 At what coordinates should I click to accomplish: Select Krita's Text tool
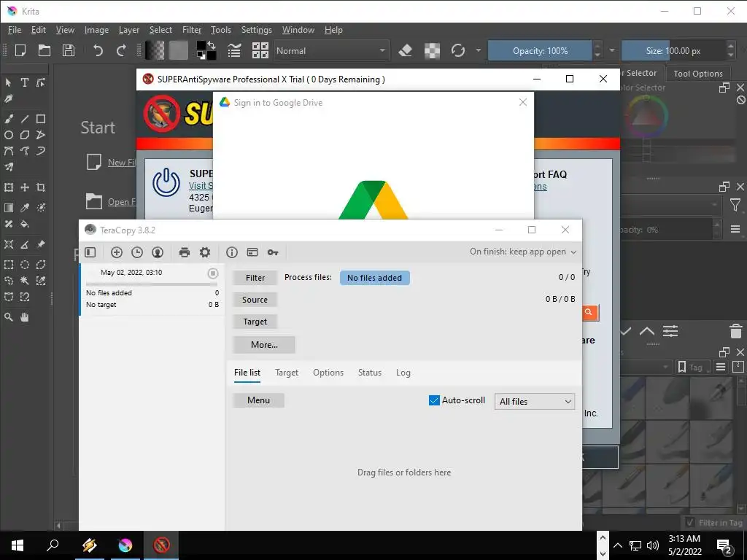tap(24, 83)
